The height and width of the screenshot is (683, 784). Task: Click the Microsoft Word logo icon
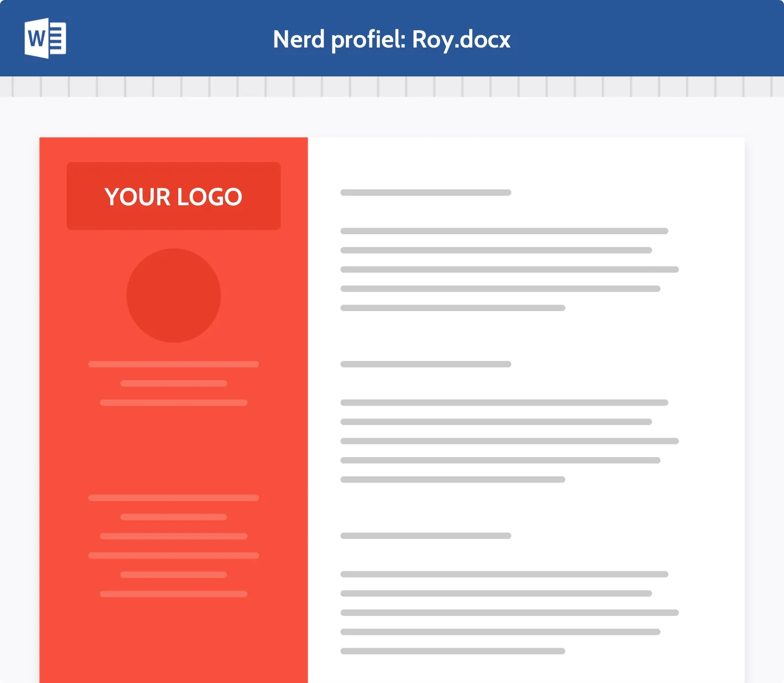click(45, 38)
